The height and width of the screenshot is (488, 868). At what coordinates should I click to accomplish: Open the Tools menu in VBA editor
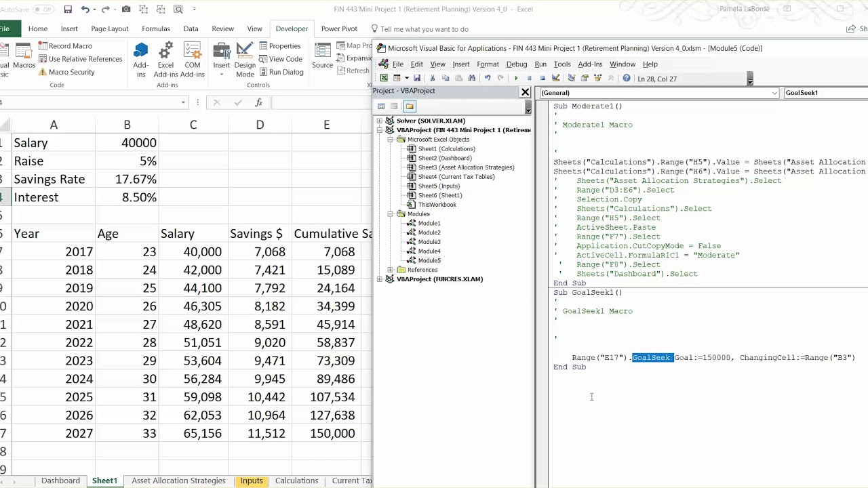[562, 64]
